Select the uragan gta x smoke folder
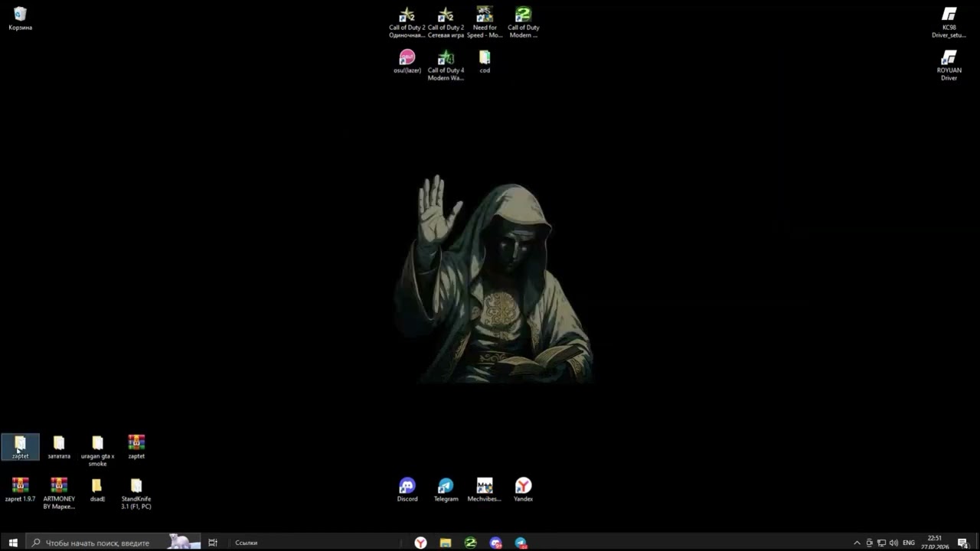 (x=97, y=451)
